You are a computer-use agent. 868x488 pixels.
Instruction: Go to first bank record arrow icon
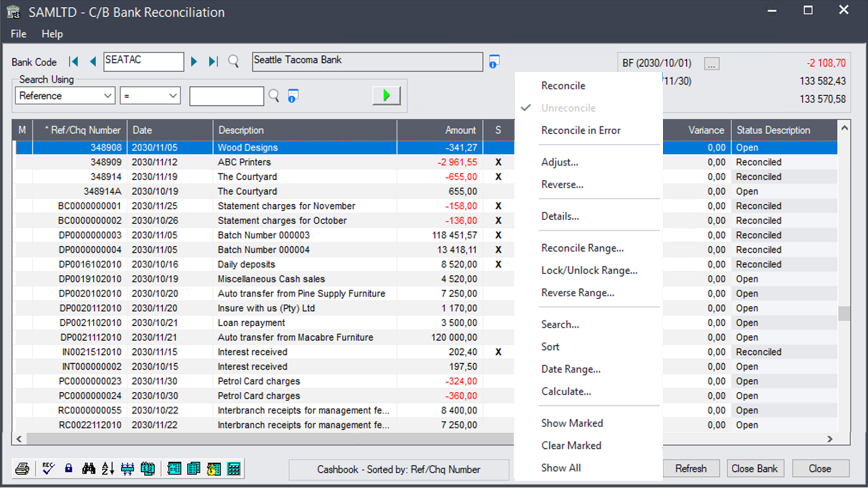74,61
